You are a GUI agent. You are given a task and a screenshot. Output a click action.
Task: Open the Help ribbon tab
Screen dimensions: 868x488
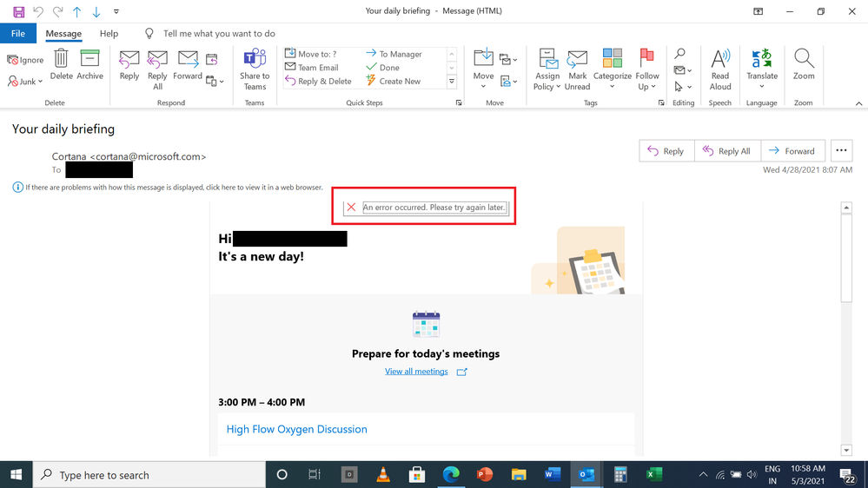[109, 33]
